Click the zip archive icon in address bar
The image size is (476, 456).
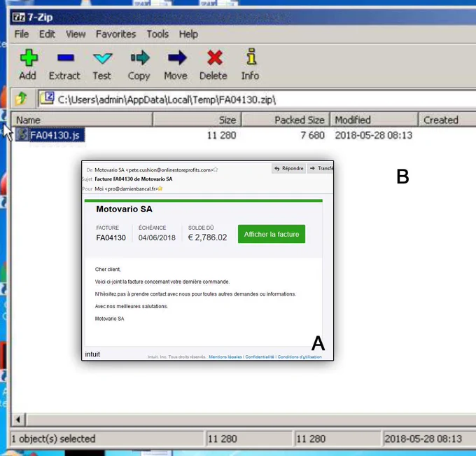[x=48, y=98]
